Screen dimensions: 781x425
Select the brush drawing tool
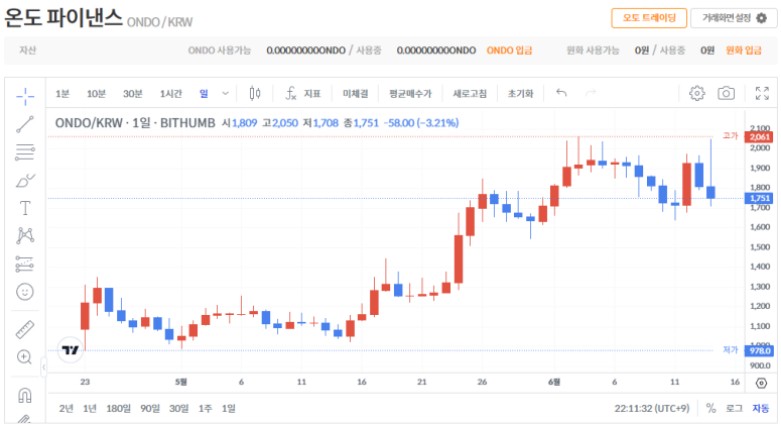coord(25,180)
